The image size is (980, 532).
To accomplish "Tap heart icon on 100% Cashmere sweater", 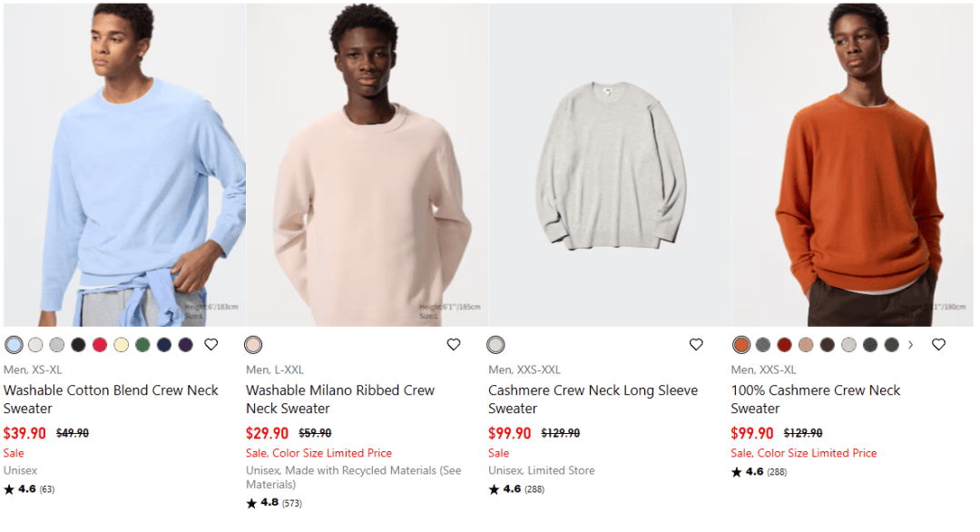I will point(939,344).
